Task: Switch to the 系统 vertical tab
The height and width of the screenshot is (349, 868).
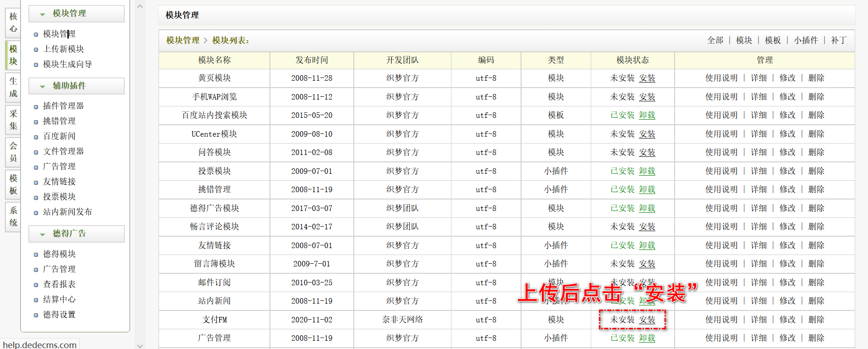Action: tap(13, 216)
